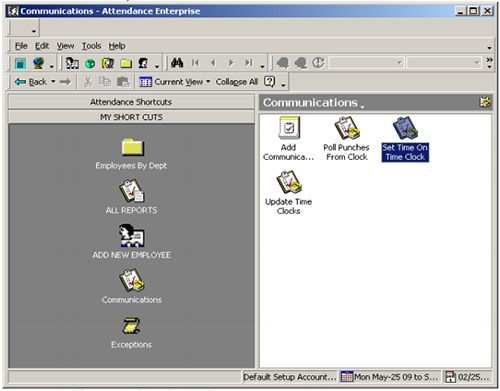Select the Attendance Shortcuts bar
500x391 pixels.
[131, 102]
